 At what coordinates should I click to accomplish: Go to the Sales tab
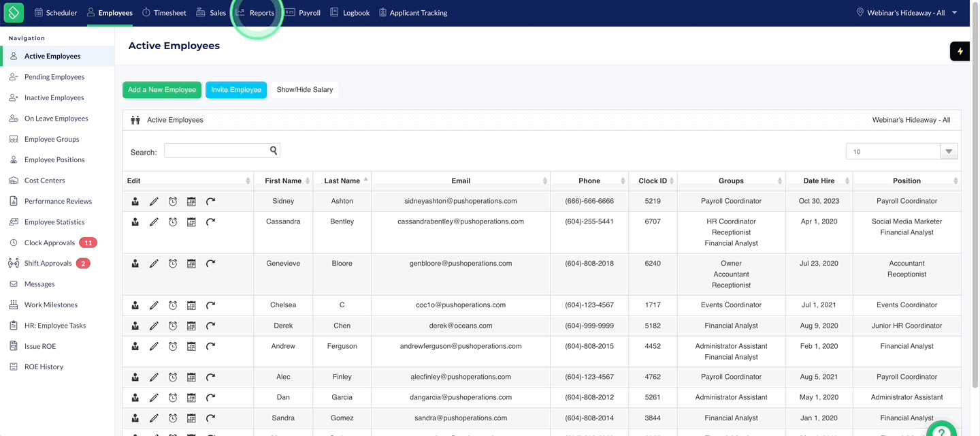tap(211, 13)
